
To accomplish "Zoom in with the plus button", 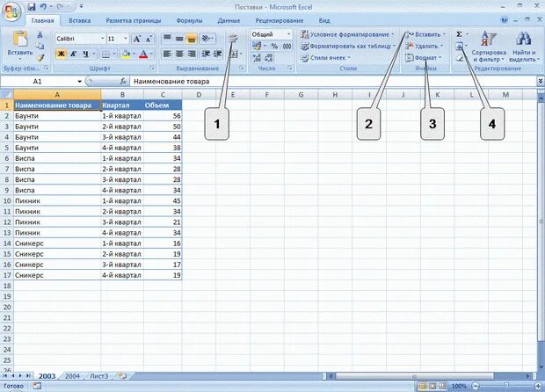I will [x=538, y=386].
